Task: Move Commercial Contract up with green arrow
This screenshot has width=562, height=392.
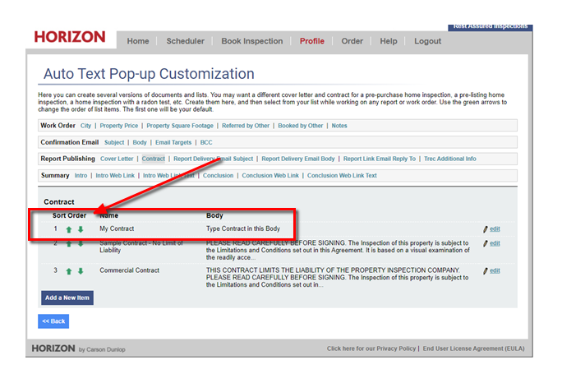Action: point(70,270)
